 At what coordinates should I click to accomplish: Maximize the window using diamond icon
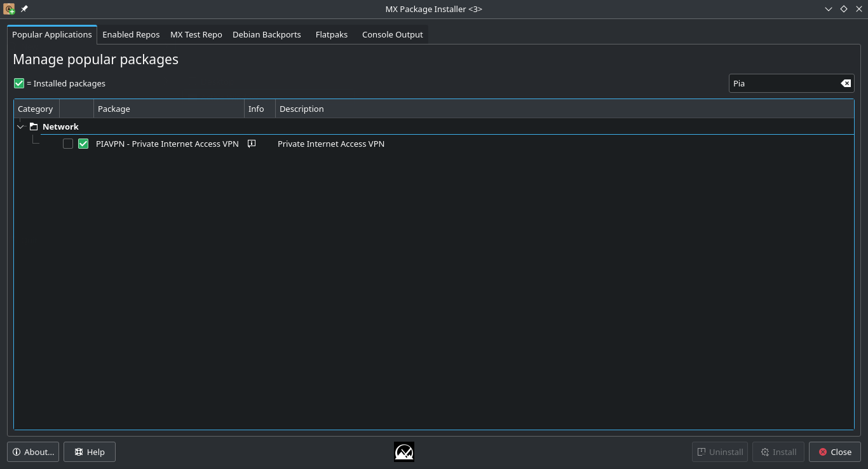(x=844, y=9)
